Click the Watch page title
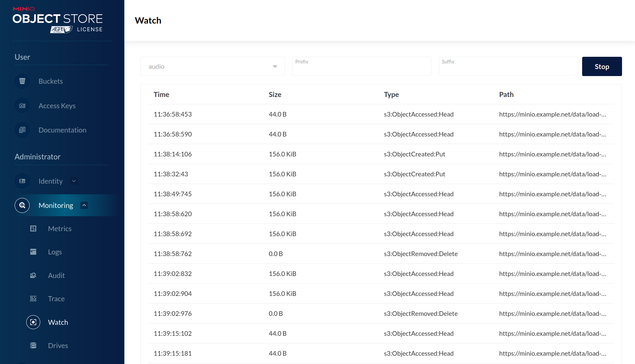The image size is (635, 364). coord(148,21)
